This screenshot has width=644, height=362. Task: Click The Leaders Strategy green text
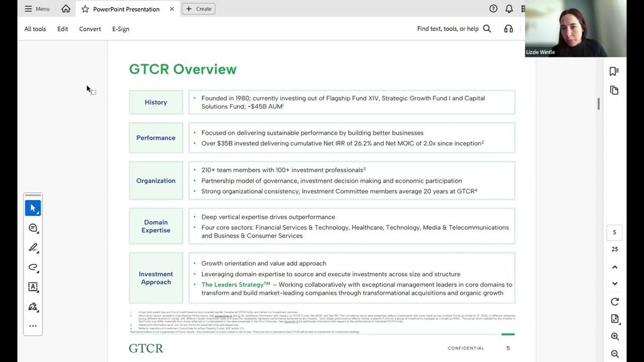(236, 285)
